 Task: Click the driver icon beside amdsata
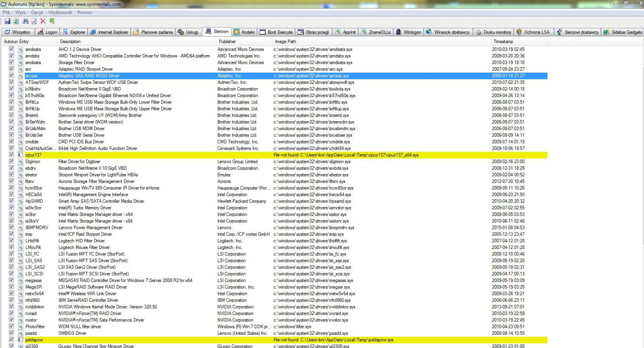coord(21,49)
